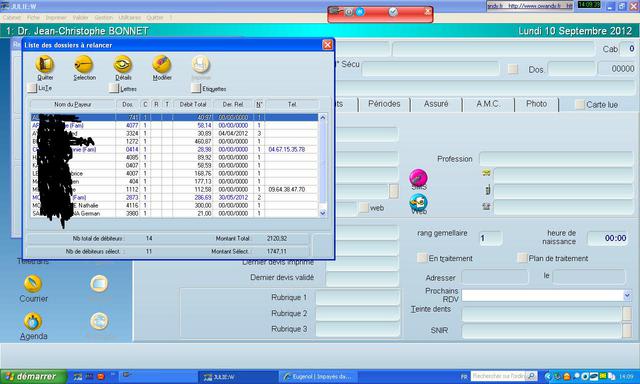
Task: Toggle the Carte lue checkbox
Action: [x=580, y=104]
